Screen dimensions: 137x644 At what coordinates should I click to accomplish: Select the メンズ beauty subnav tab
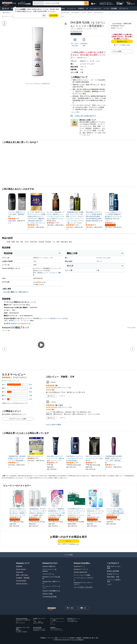tap(83, 13)
